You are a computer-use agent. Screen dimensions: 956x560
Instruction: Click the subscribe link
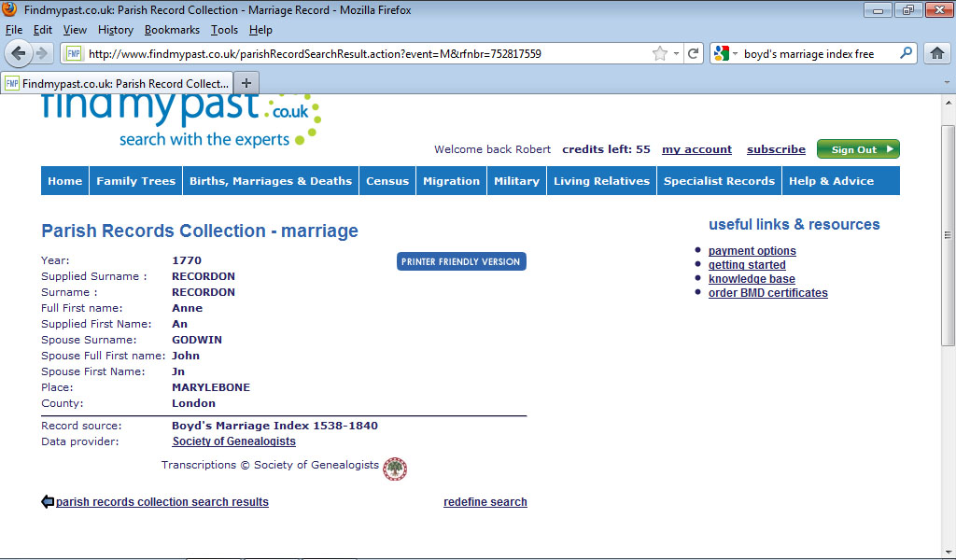click(x=776, y=149)
